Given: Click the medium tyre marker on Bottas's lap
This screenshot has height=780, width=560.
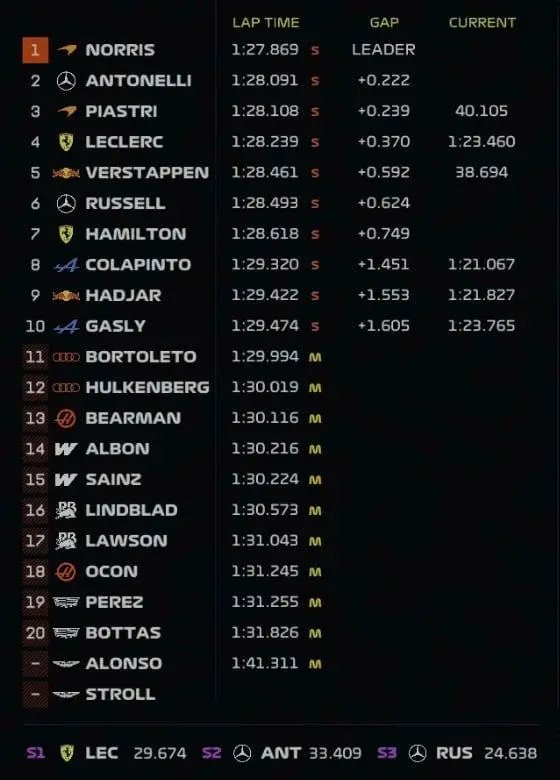Looking at the screenshot, I should (x=315, y=633).
